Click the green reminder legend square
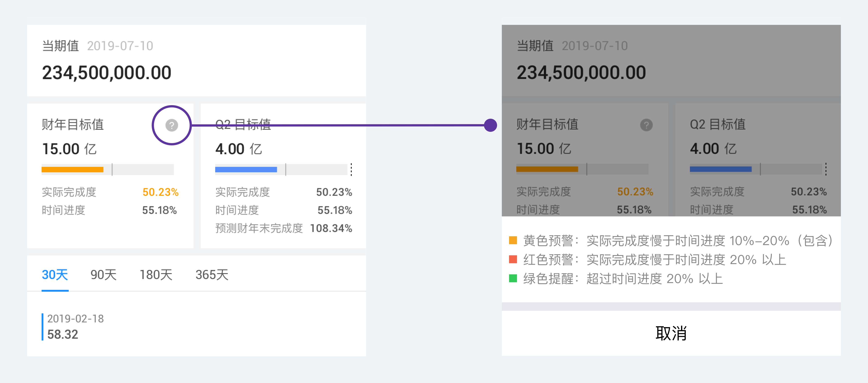The image size is (868, 383). pyautogui.click(x=513, y=279)
